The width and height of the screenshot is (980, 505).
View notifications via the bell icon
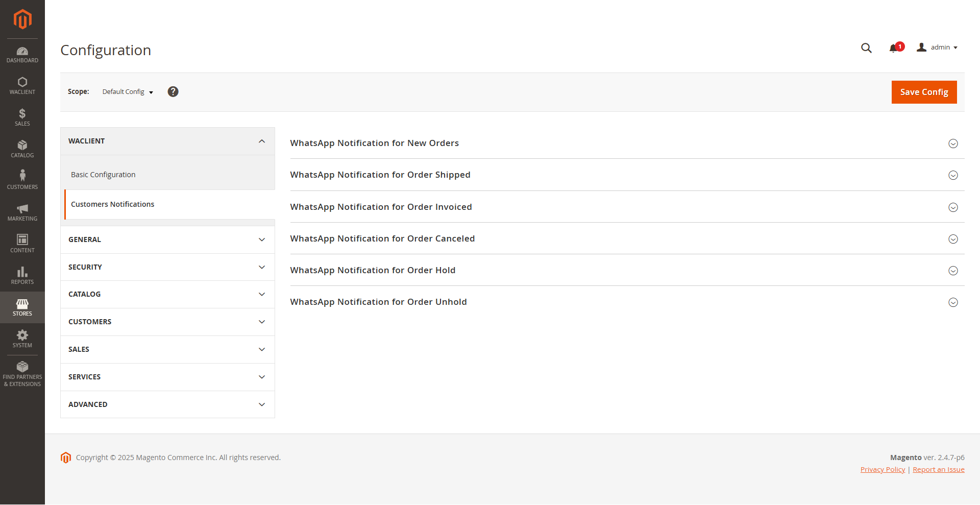pyautogui.click(x=893, y=48)
